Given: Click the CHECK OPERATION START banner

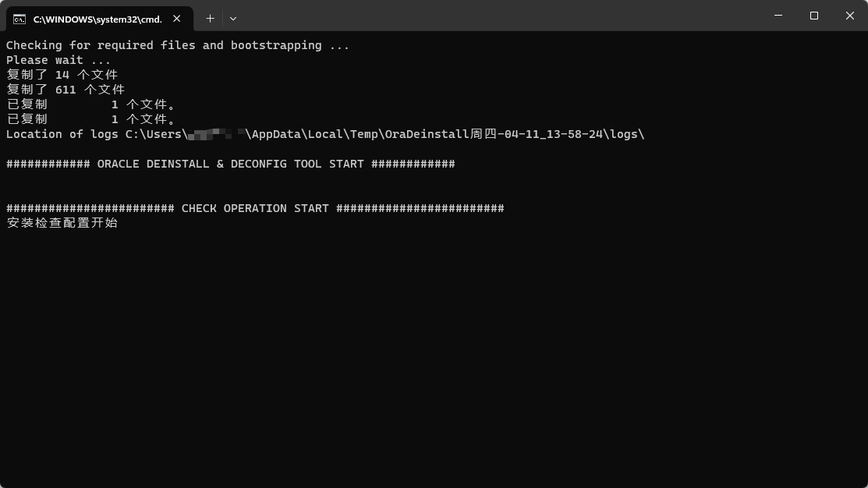Looking at the screenshot, I should 255,208.
